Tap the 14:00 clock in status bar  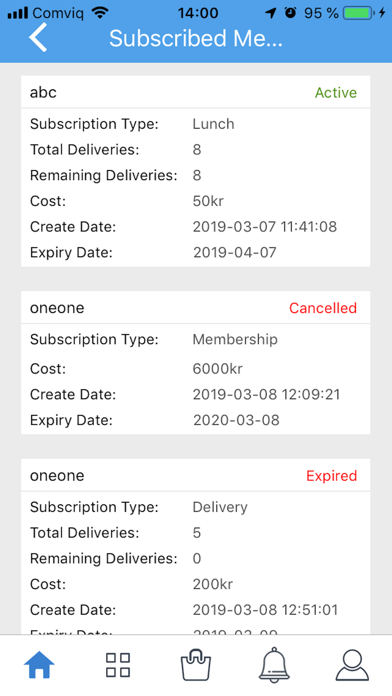(198, 13)
